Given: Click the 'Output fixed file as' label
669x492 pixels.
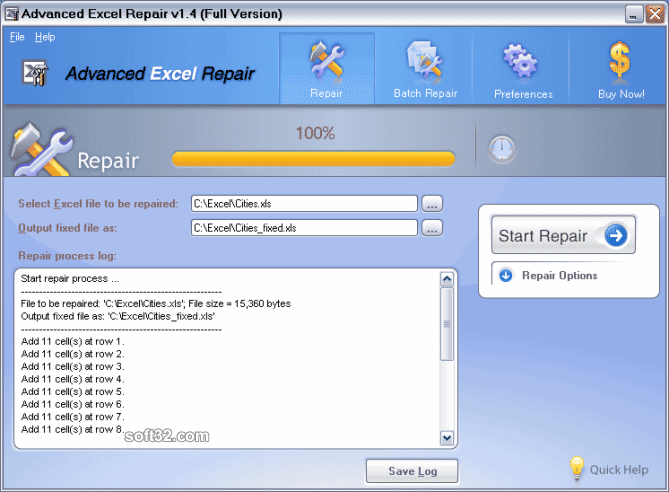Looking at the screenshot, I should click(x=67, y=228).
